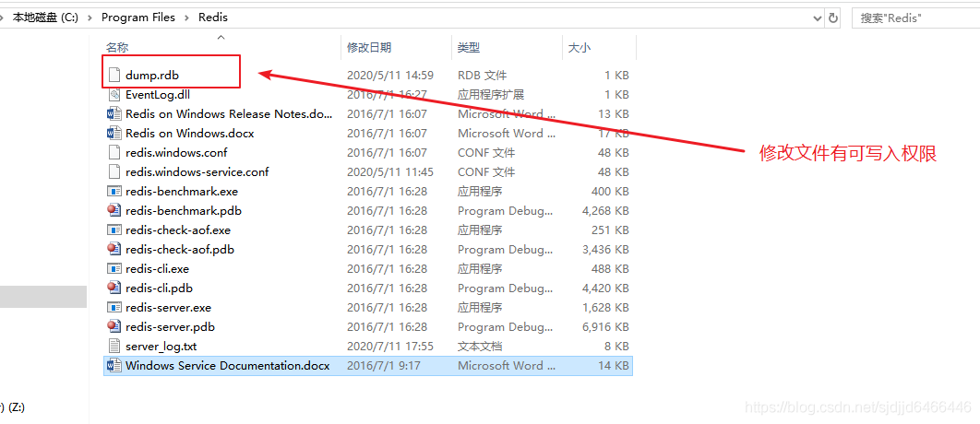Click size 1,628 KB of redis-server.exe
The width and height of the screenshot is (980, 424).
click(x=605, y=308)
